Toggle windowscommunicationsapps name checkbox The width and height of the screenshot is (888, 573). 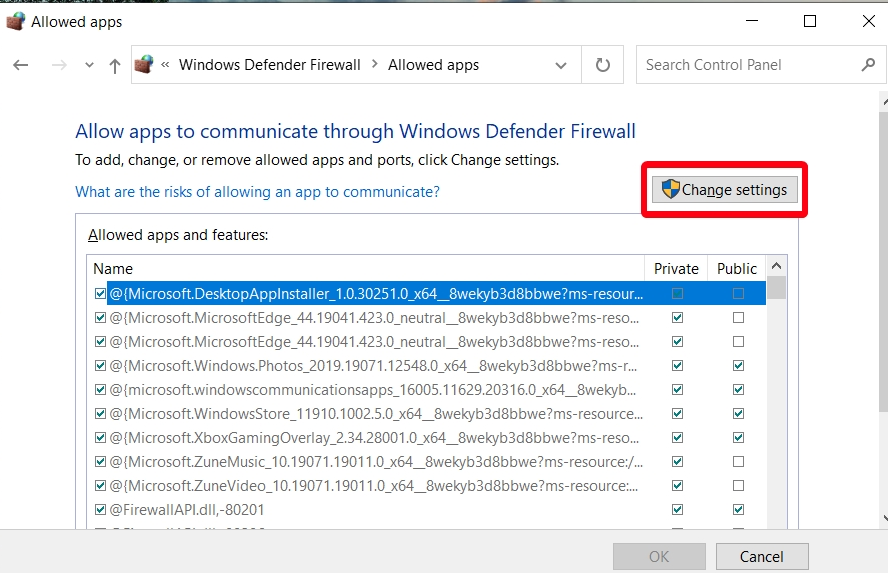pos(100,390)
